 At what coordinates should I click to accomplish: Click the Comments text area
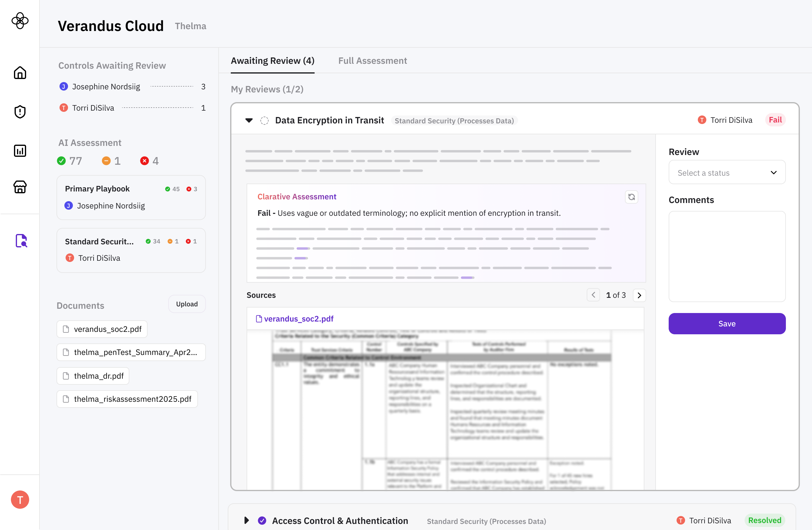[x=727, y=256]
